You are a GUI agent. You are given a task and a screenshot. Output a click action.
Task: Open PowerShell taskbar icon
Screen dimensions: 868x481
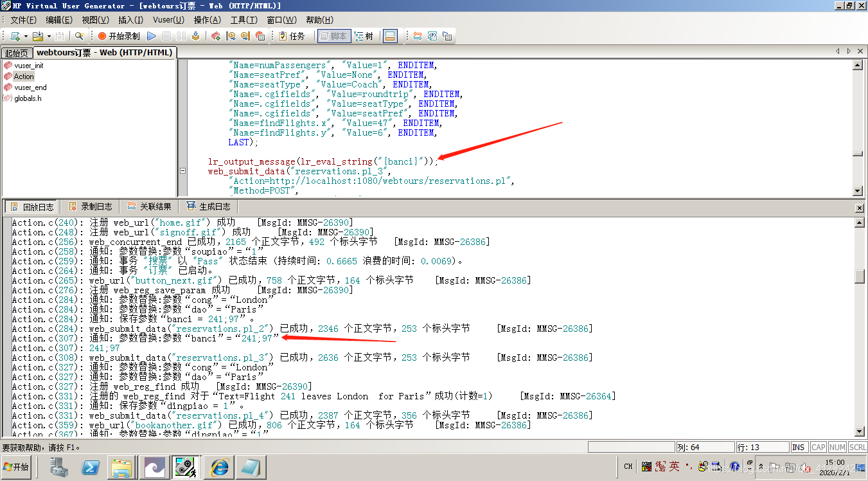pos(91,467)
